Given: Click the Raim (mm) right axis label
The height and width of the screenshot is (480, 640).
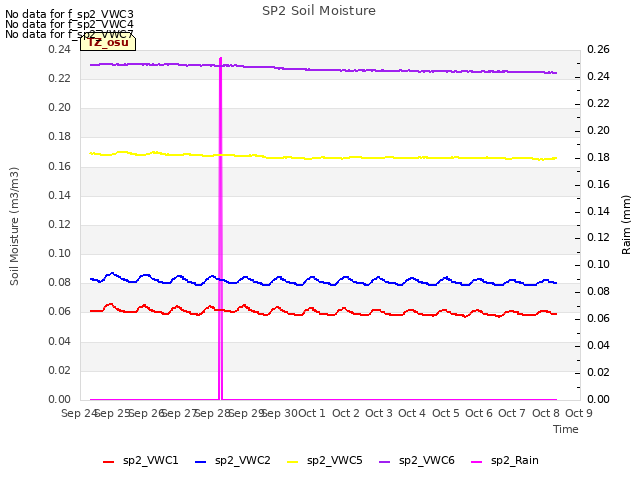Looking at the screenshot, I should [626, 225].
